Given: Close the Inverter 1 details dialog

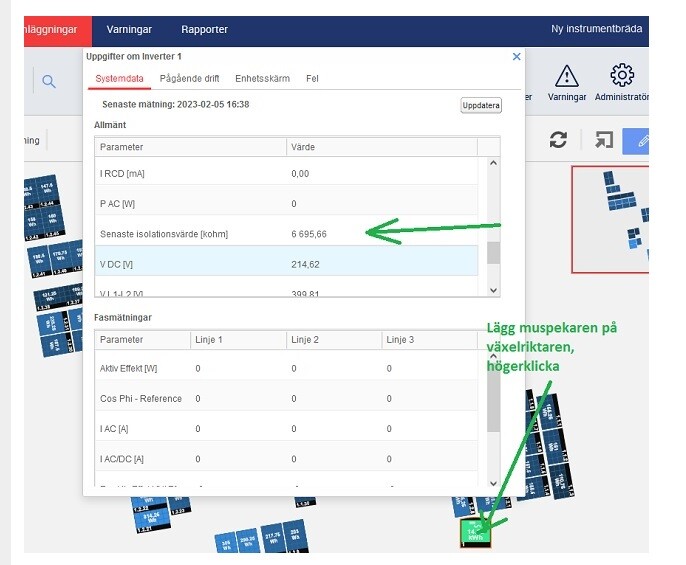Looking at the screenshot, I should (516, 56).
